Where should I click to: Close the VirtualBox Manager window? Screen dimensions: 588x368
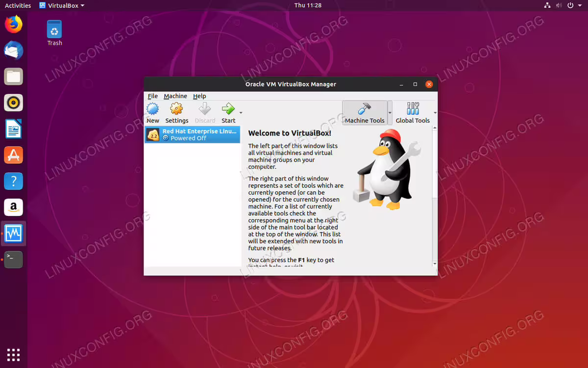429,84
